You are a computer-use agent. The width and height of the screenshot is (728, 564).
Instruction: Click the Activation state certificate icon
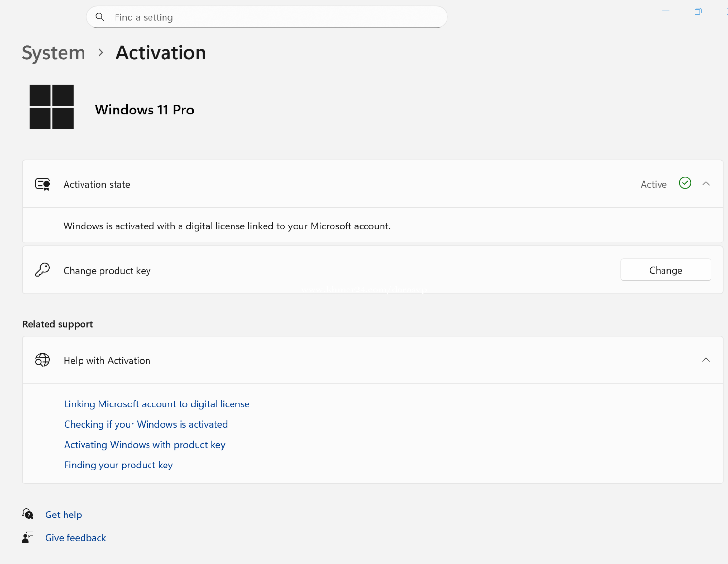pos(43,184)
